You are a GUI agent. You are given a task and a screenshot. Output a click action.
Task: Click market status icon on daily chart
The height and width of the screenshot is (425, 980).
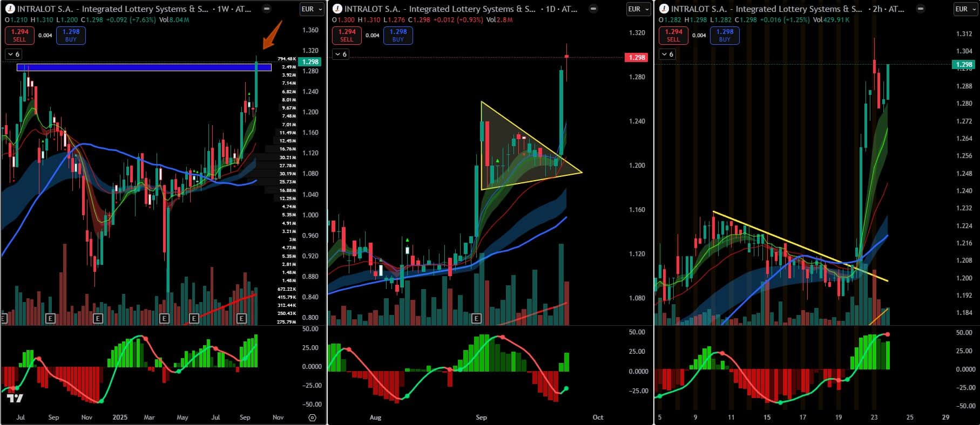click(x=593, y=9)
